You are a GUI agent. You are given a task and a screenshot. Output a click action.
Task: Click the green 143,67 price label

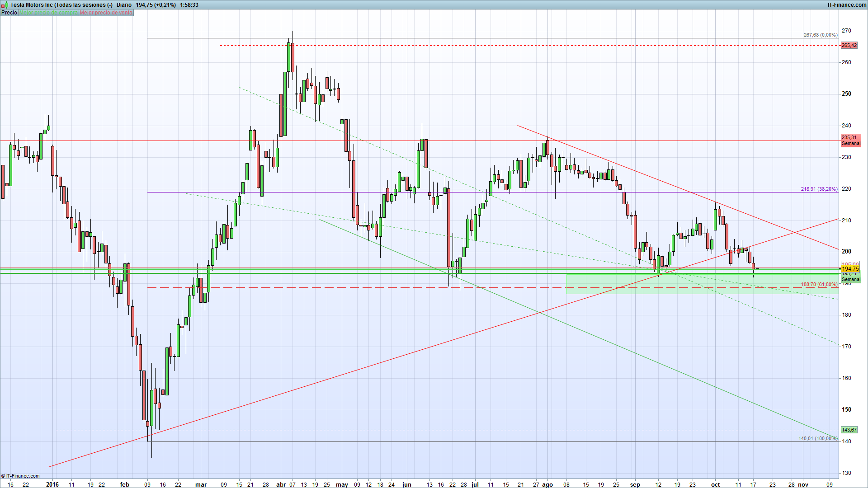849,430
